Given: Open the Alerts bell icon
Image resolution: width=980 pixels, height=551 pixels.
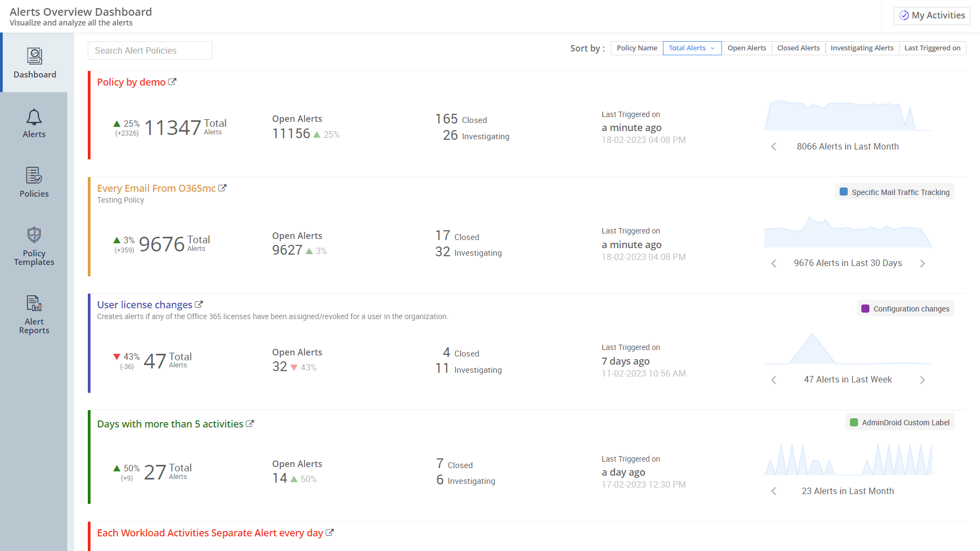Looking at the screenshot, I should [34, 117].
